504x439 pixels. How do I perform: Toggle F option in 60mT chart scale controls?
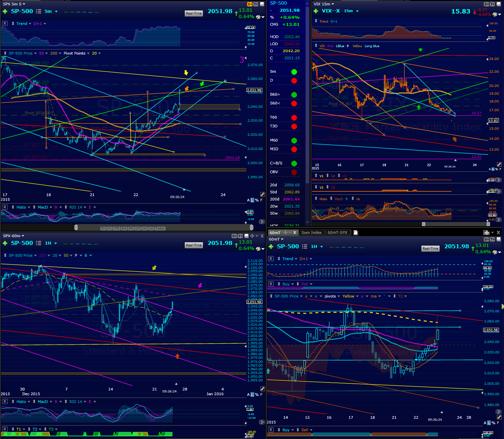click(x=498, y=423)
